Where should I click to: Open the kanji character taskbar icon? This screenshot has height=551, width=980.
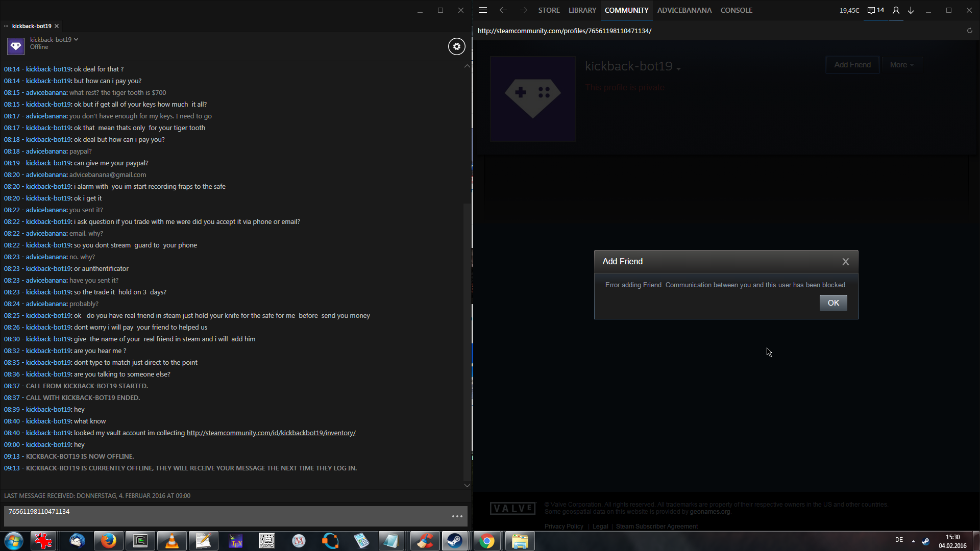point(266,541)
